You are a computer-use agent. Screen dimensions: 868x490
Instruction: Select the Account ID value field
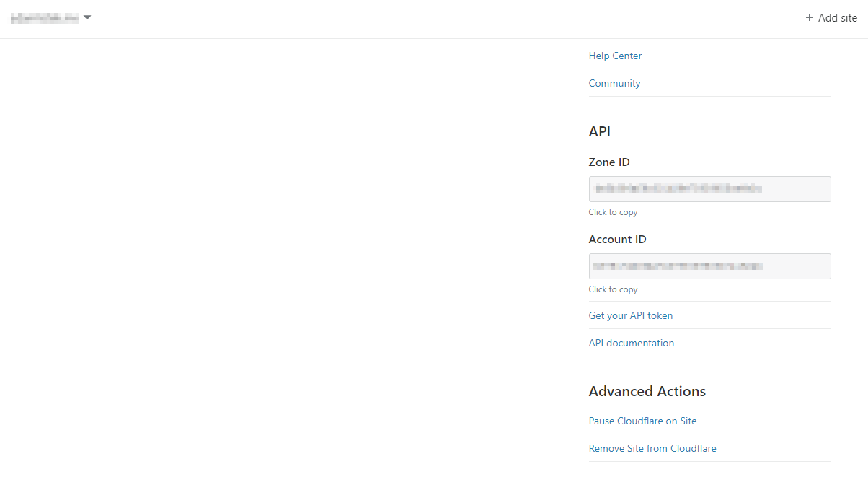(709, 266)
